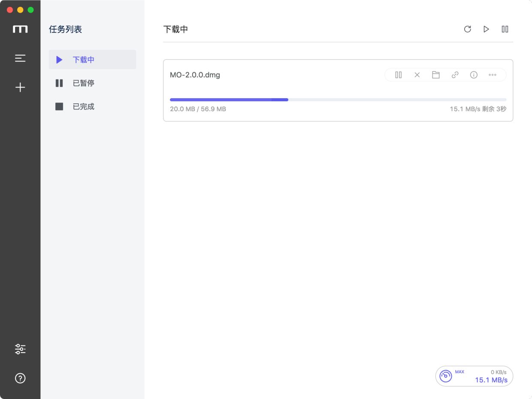
Task: Click the MO-2.0.0.dmg progress bar
Action: (338, 100)
